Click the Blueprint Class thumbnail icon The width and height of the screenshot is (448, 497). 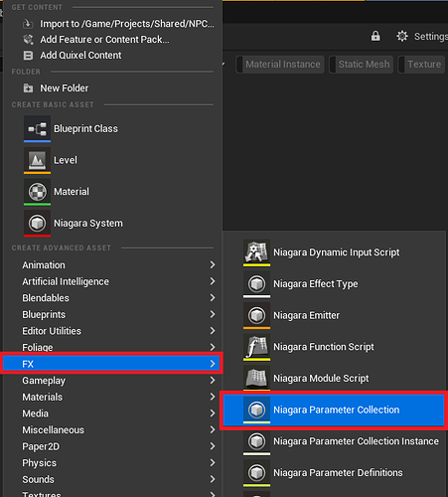tap(37, 128)
